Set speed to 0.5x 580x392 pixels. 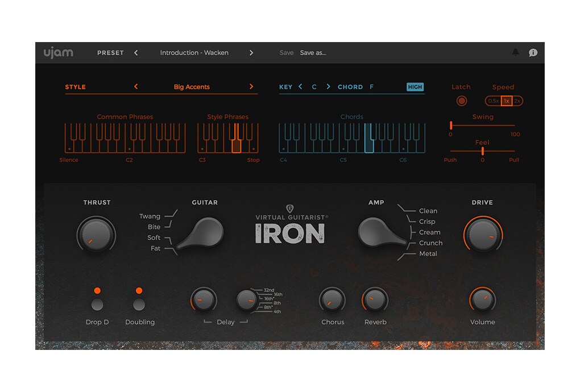click(x=493, y=101)
